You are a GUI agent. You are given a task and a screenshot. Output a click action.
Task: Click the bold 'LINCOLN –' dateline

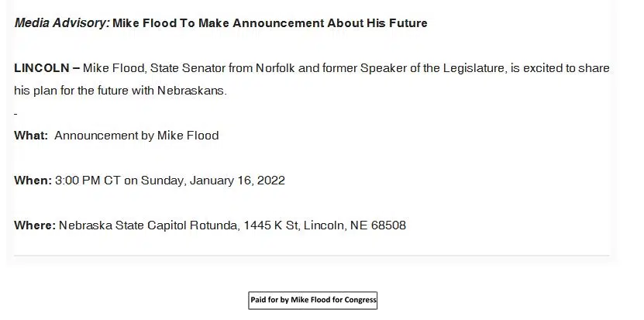pos(46,68)
